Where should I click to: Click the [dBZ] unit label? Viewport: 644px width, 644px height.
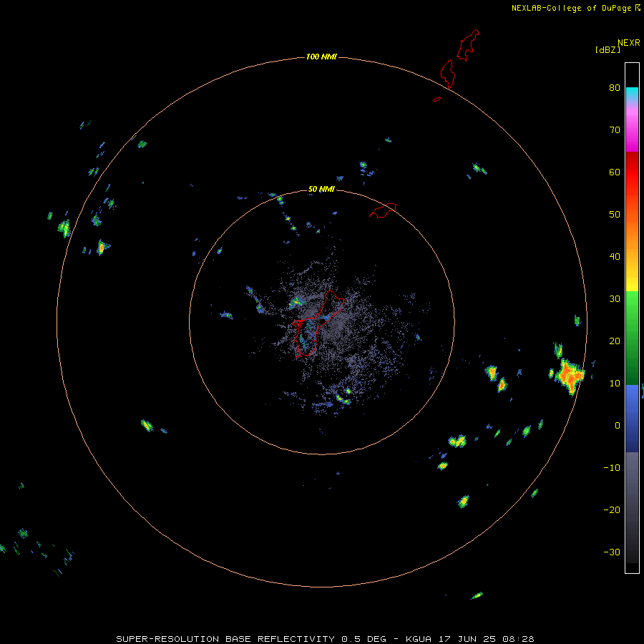pos(608,49)
